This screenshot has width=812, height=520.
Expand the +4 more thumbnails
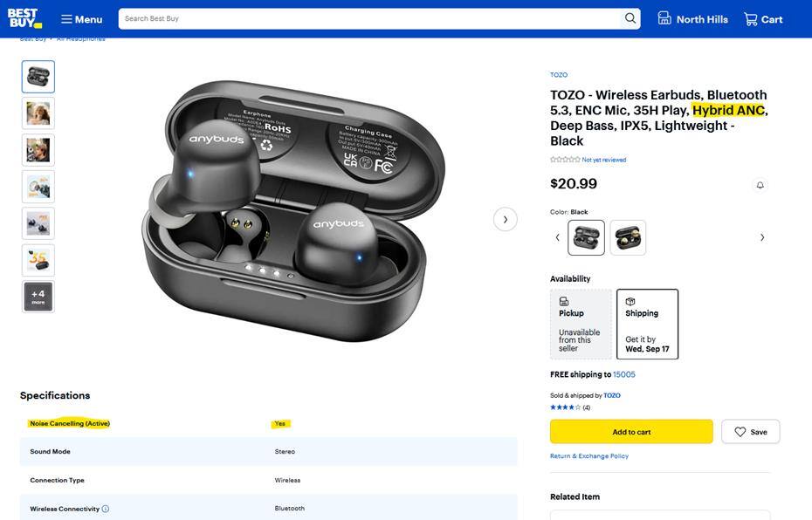tap(38, 297)
